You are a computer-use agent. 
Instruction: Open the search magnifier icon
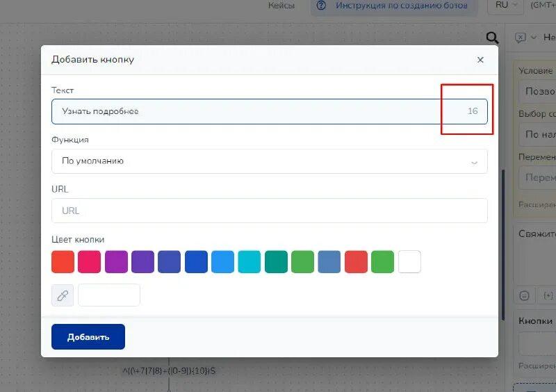click(x=492, y=38)
